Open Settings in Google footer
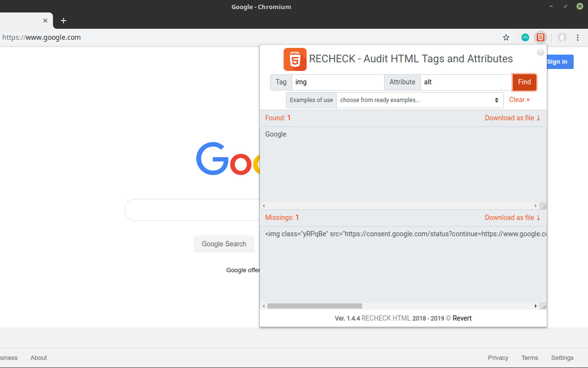Viewport: 588px width, 368px height. 562,358
